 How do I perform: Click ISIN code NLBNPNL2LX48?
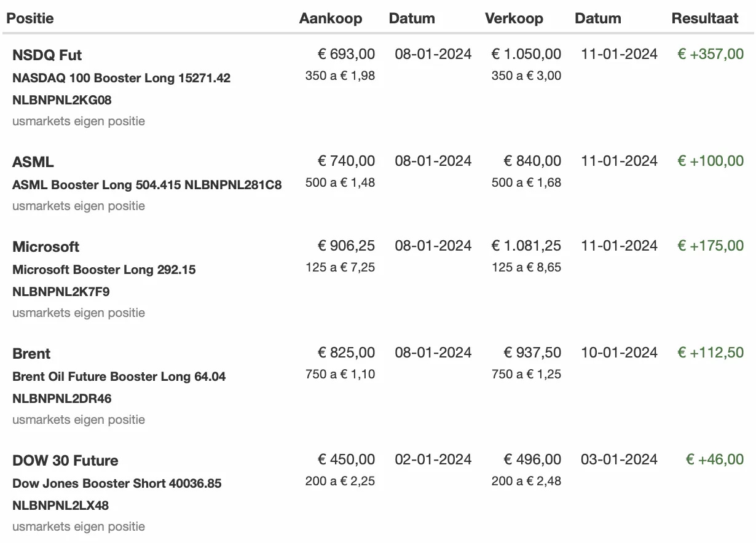[61, 505]
